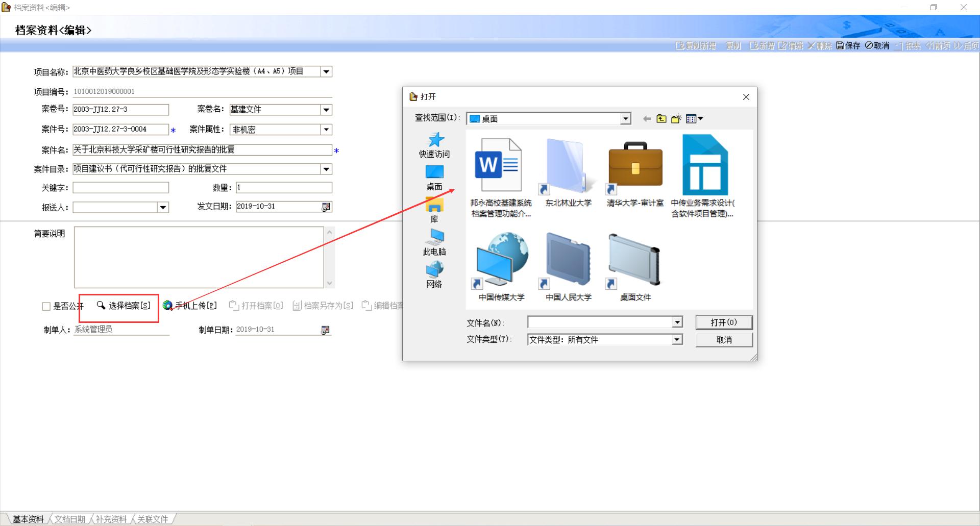980x526 pixels.
Task: Open the view menu icon in the dialog
Action: pyautogui.click(x=694, y=119)
